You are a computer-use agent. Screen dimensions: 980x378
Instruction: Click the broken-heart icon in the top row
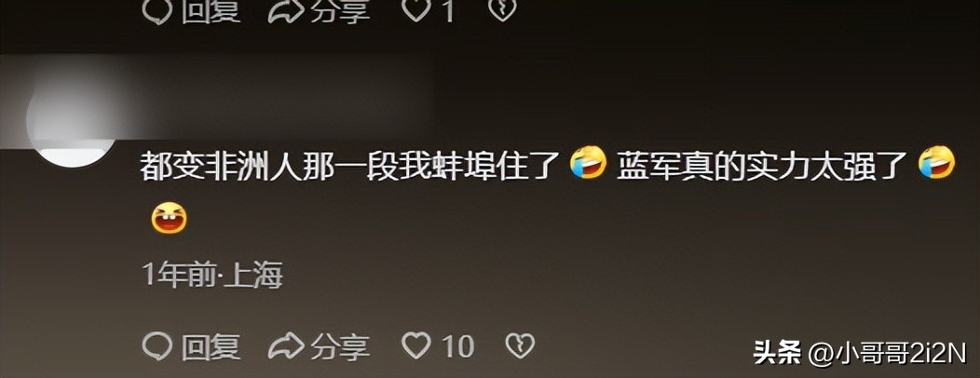tap(501, 9)
